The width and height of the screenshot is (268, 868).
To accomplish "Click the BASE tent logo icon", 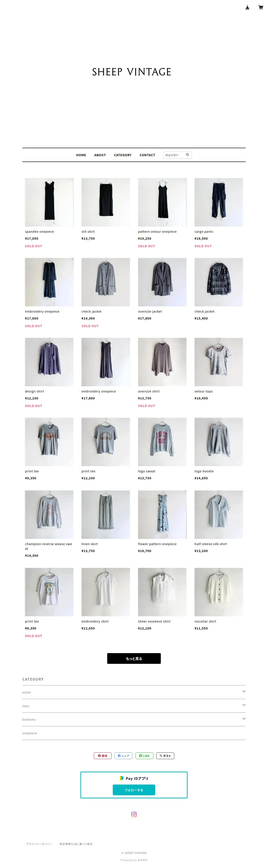I will pyautogui.click(x=247, y=7).
